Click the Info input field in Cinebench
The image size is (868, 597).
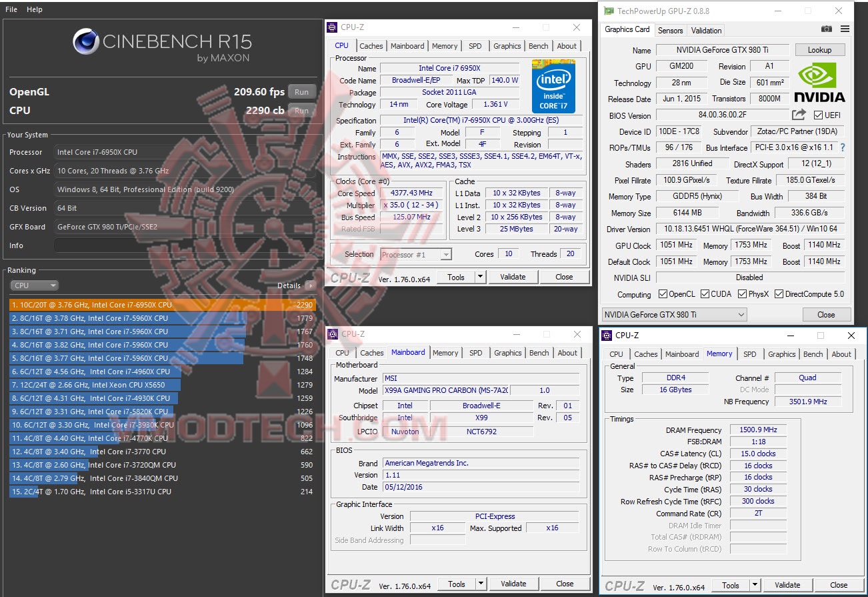click(185, 245)
